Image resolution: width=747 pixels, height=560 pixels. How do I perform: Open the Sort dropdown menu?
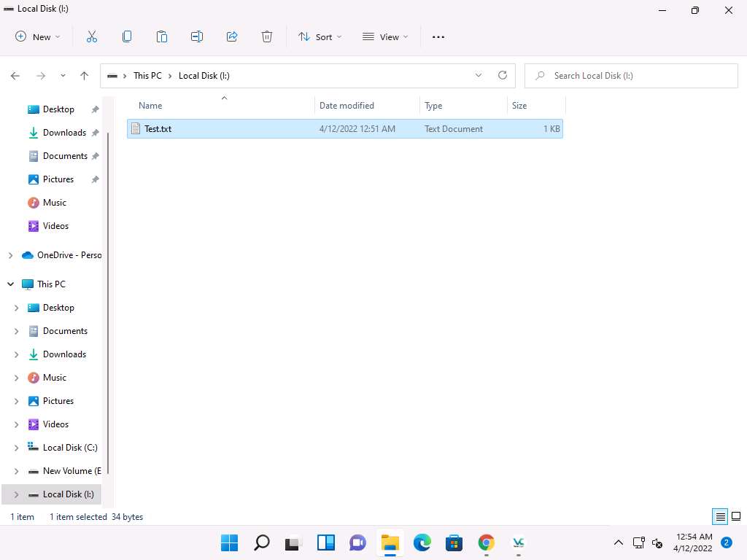(x=320, y=36)
